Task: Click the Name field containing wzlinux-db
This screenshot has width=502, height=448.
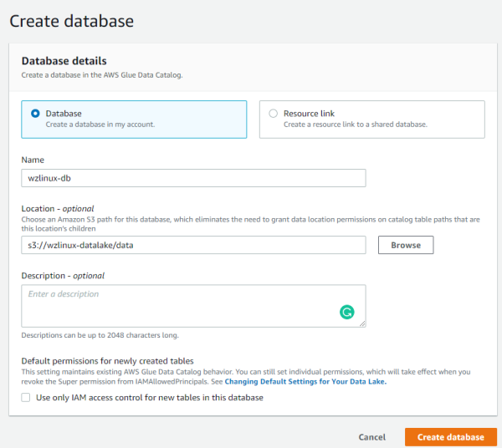Action: [x=193, y=178]
